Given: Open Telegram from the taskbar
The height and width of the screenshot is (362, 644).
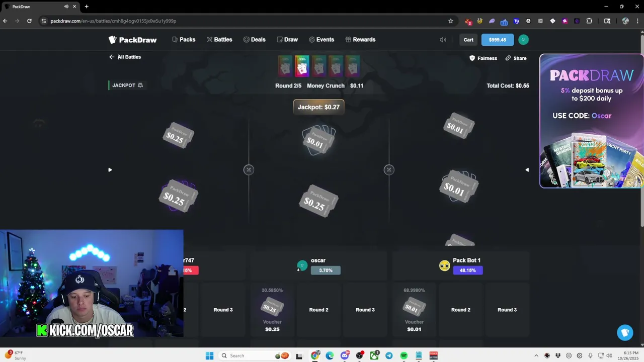Looking at the screenshot, I should click(389, 355).
